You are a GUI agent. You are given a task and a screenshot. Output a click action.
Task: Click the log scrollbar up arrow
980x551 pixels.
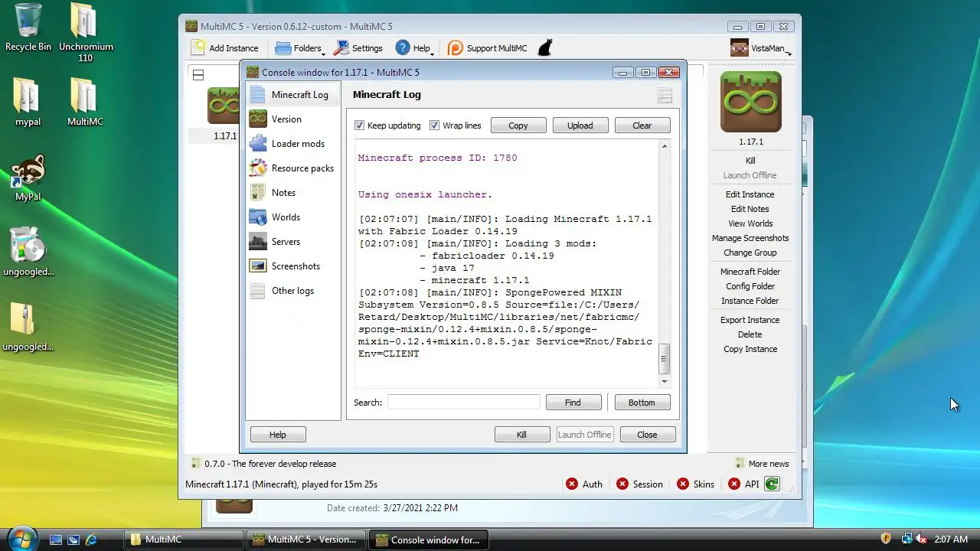[x=665, y=146]
